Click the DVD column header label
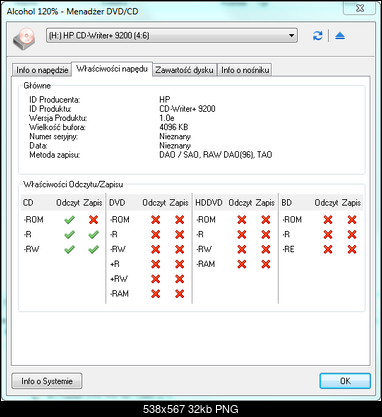Viewport: 382px width, 417px height. click(x=117, y=203)
